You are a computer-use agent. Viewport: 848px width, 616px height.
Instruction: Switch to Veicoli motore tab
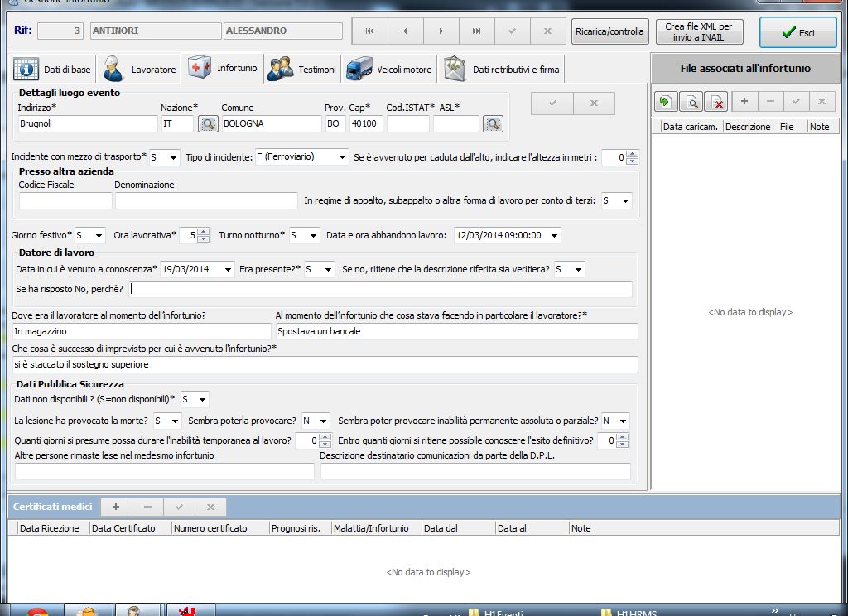389,70
